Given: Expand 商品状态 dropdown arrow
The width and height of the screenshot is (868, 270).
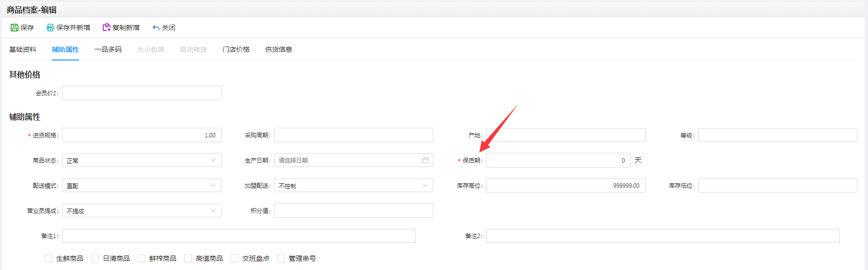Looking at the screenshot, I should 213,160.
